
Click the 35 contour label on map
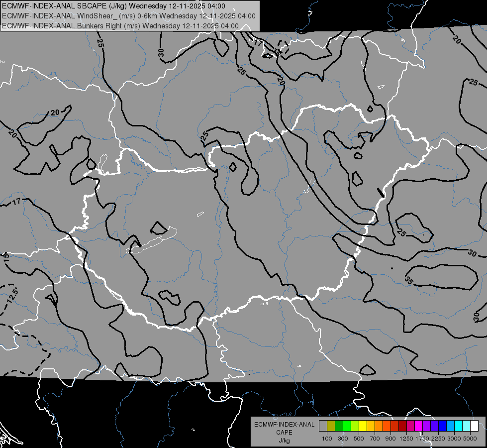tap(409, 281)
